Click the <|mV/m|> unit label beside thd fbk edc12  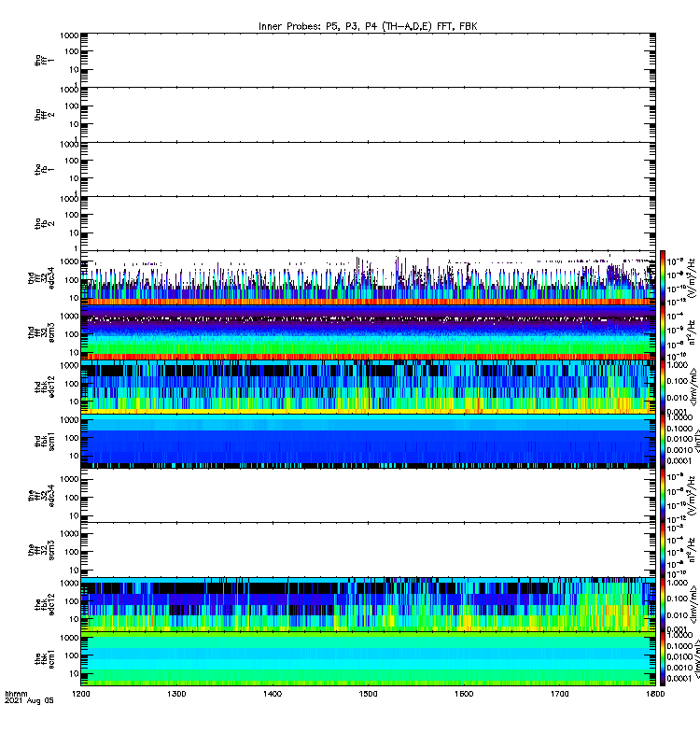693,387
